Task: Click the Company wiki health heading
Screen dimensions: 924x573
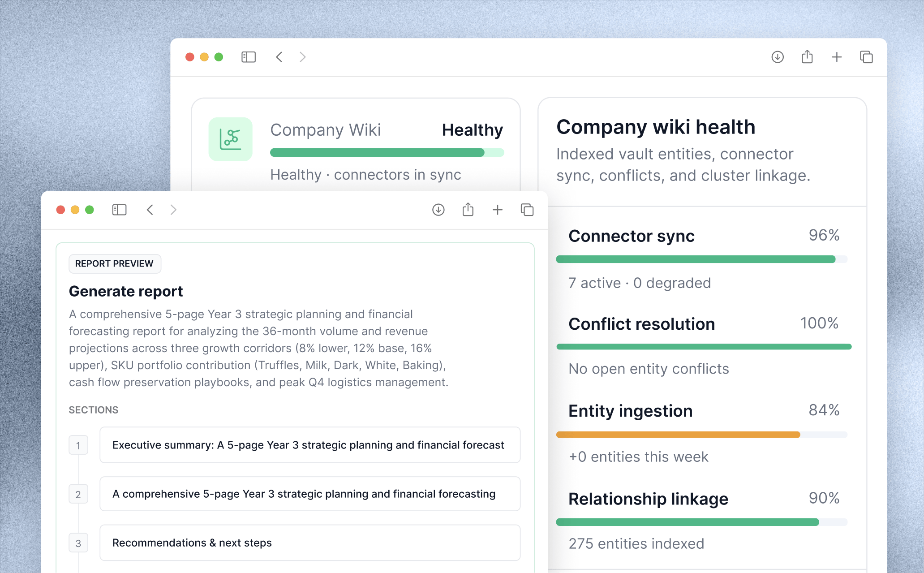Action: tap(656, 127)
